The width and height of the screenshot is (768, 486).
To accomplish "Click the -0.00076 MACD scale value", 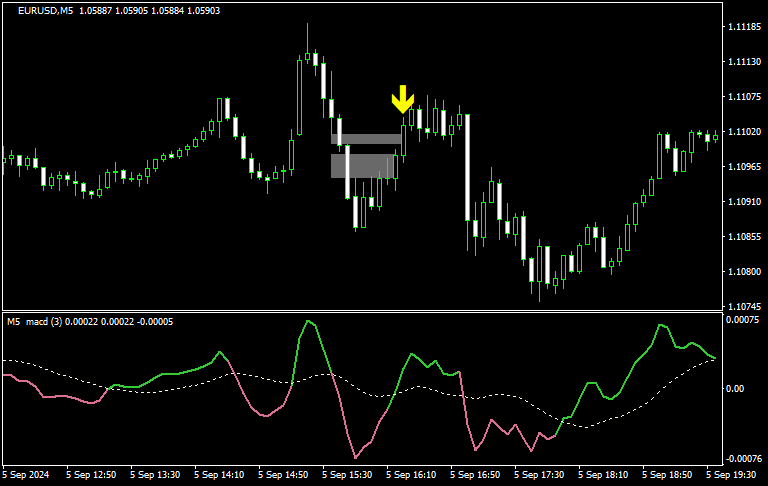I will 741,458.
